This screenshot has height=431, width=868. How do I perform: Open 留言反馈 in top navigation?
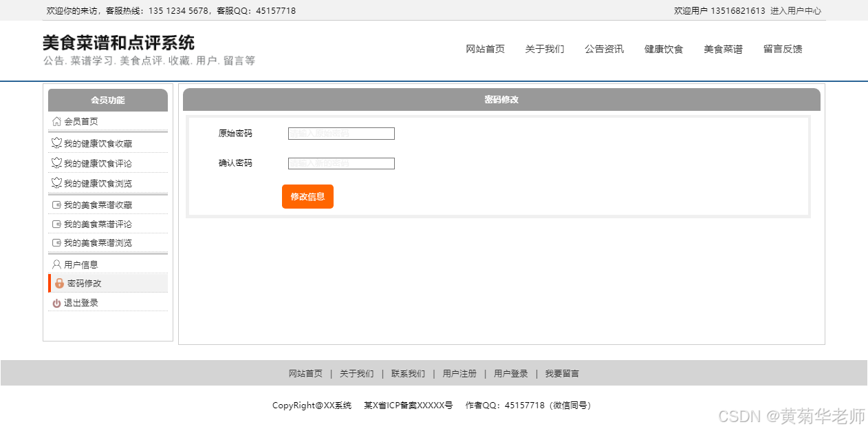(x=783, y=49)
